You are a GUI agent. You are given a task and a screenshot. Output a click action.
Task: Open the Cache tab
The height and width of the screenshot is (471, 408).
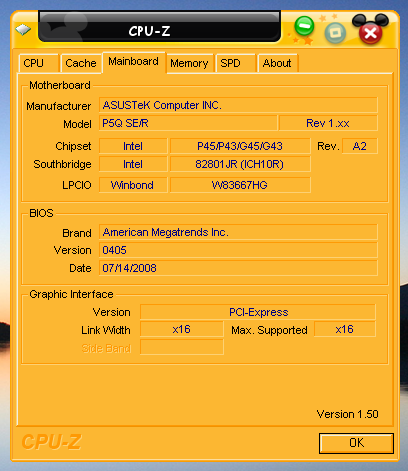coord(81,63)
